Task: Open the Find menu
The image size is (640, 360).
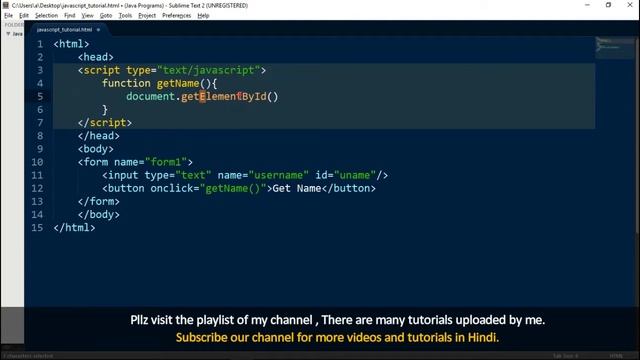Action: point(69,16)
